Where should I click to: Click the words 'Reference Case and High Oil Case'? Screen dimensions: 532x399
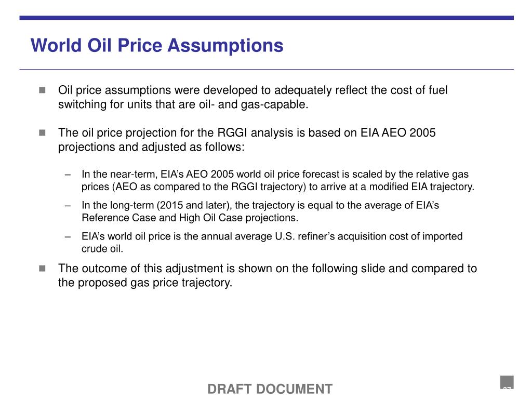pos(162,218)
